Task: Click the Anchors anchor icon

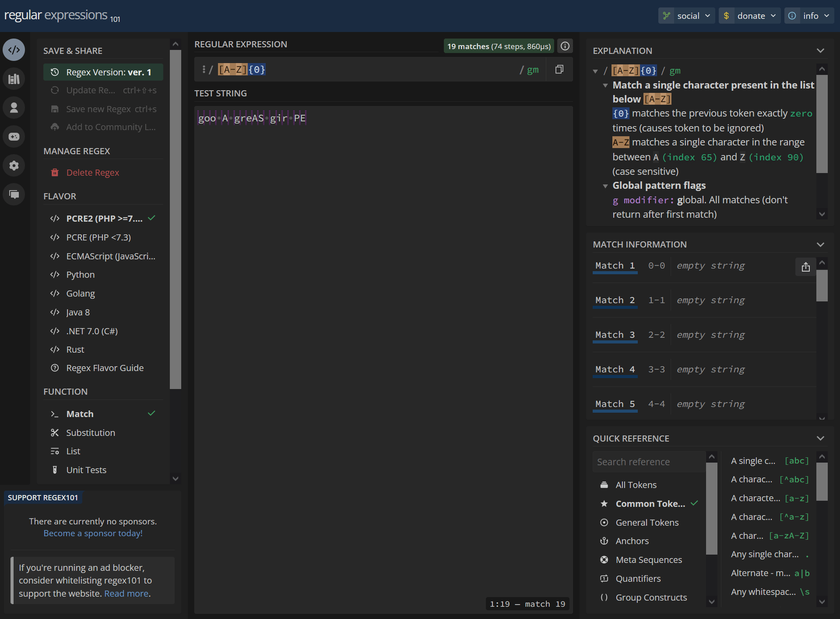Action: click(x=604, y=541)
